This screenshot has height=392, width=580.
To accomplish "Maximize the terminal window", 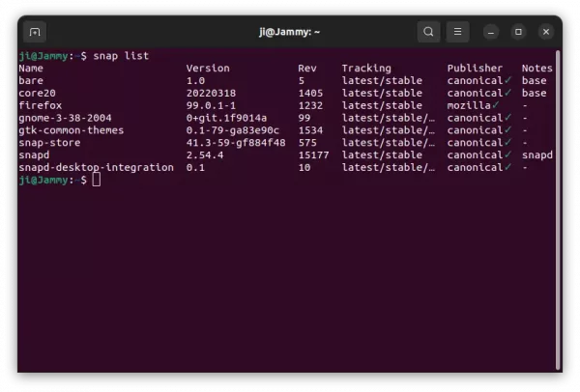I will pyautogui.click(x=518, y=32).
